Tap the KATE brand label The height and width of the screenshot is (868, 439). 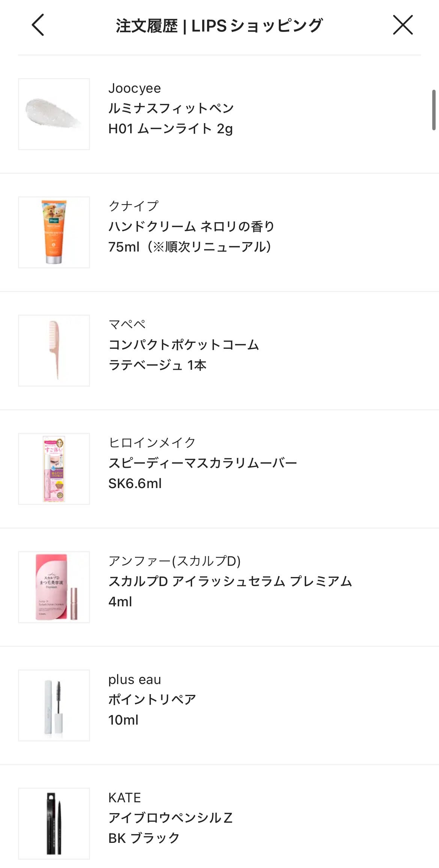125,798
